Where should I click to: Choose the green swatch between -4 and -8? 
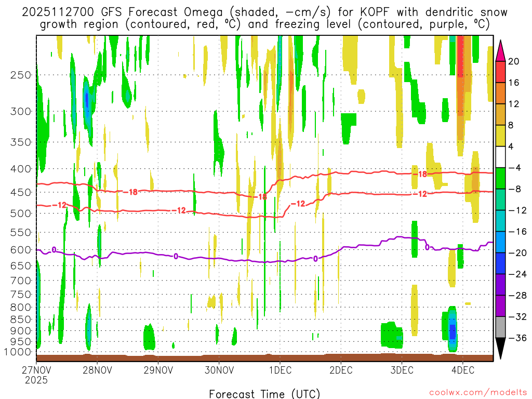501,179
